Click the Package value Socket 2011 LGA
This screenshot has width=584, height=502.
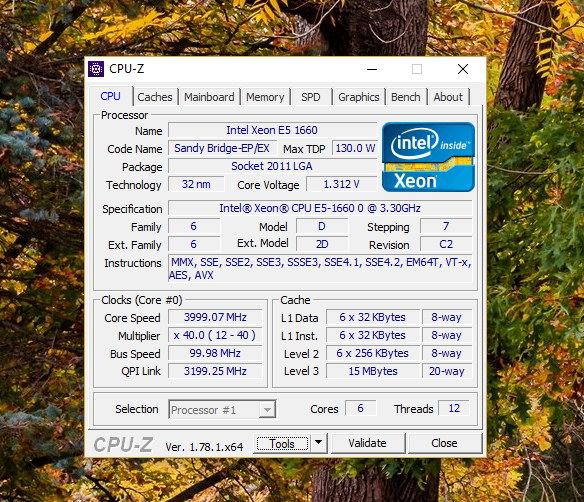[x=272, y=166]
